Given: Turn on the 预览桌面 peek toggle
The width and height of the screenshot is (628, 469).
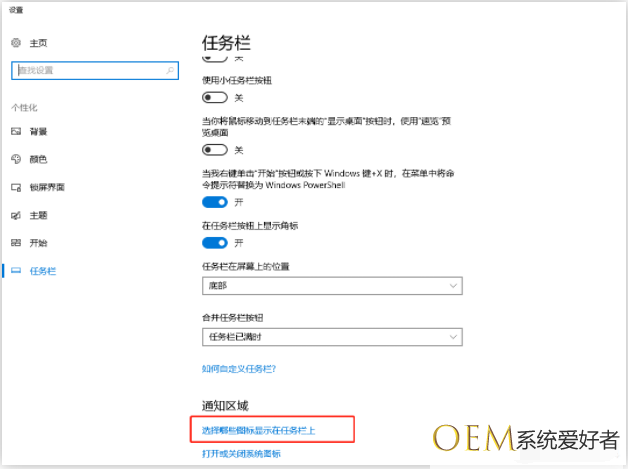Looking at the screenshot, I should tap(214, 150).
